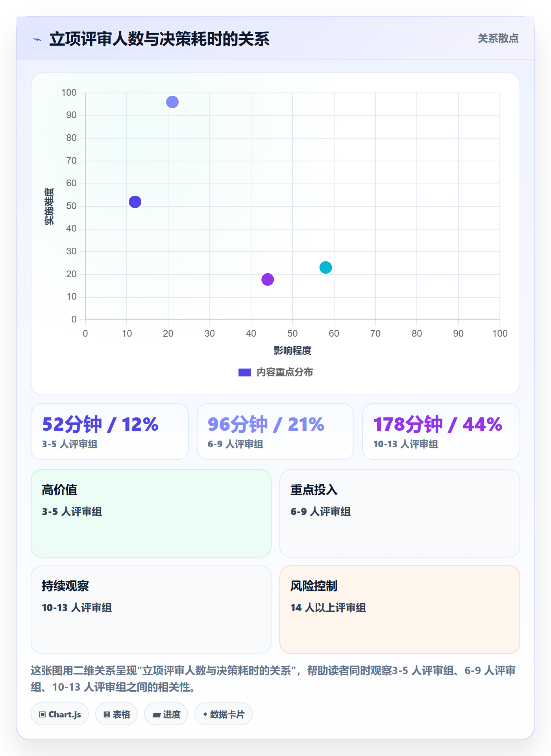Click the 内容重点分布 legend text
This screenshot has width=551, height=756.
(285, 372)
